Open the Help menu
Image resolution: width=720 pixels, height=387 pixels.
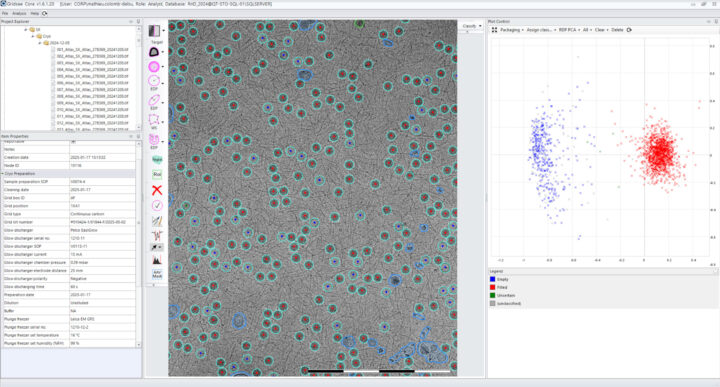(x=35, y=13)
